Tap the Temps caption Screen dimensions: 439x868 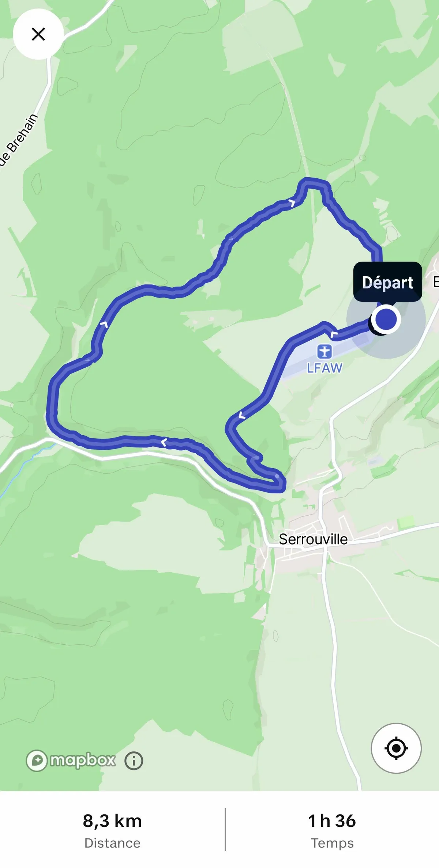coord(332,843)
